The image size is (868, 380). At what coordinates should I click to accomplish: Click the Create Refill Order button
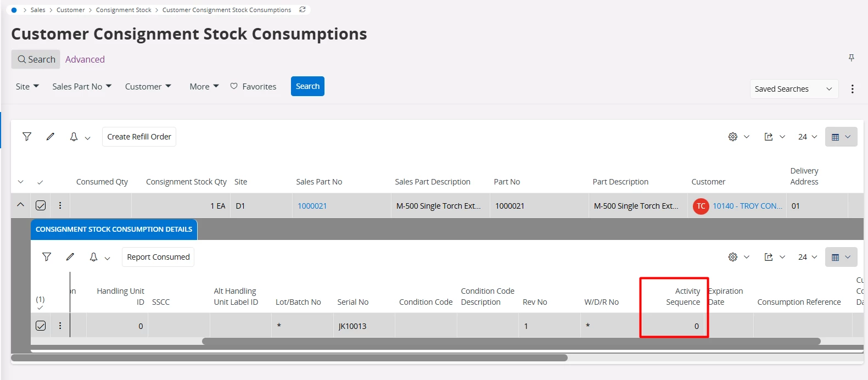(x=139, y=137)
